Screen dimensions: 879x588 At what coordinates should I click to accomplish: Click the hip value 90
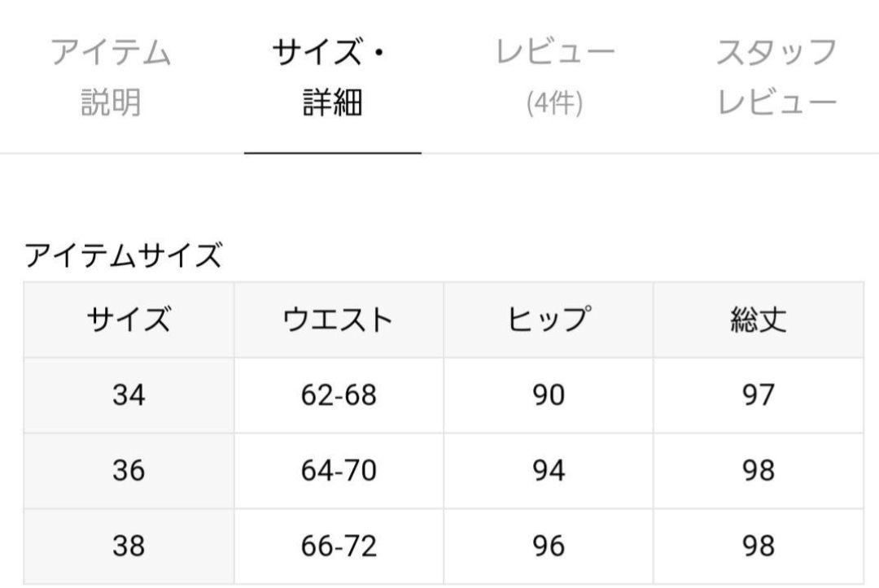point(549,395)
